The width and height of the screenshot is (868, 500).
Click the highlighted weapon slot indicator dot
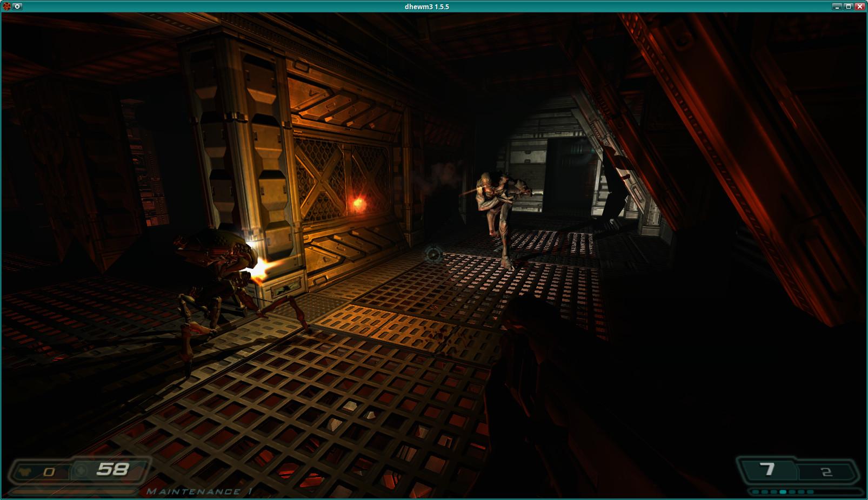783,492
